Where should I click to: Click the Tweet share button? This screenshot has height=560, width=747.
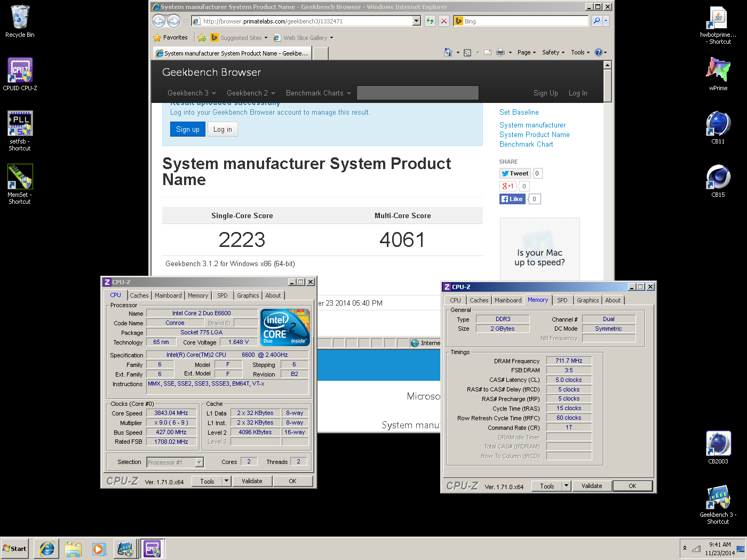(515, 173)
